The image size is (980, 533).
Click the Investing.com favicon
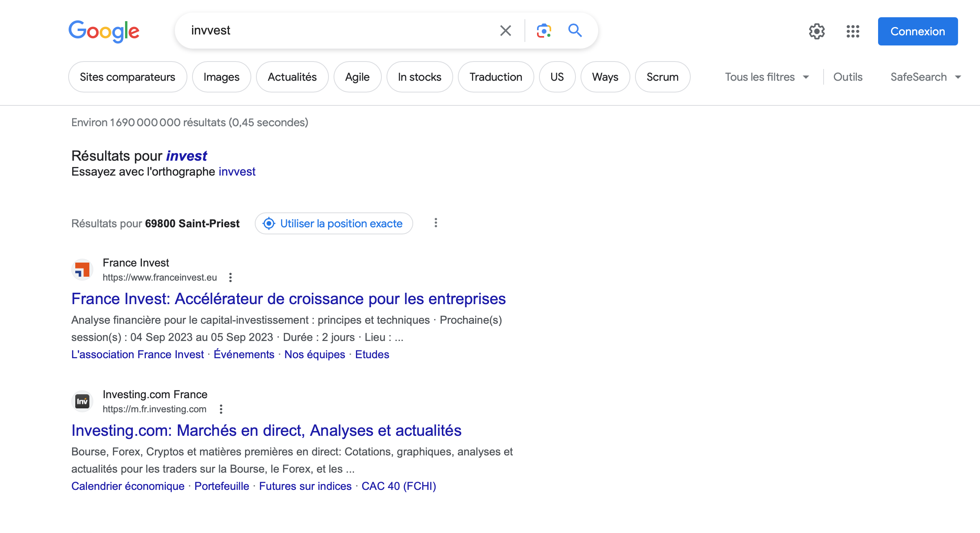click(82, 401)
